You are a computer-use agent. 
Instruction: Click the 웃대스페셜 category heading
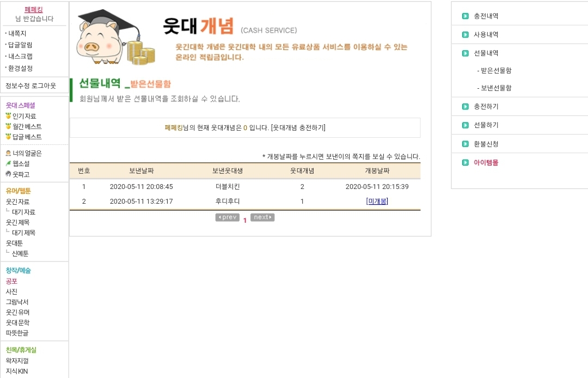click(x=20, y=106)
